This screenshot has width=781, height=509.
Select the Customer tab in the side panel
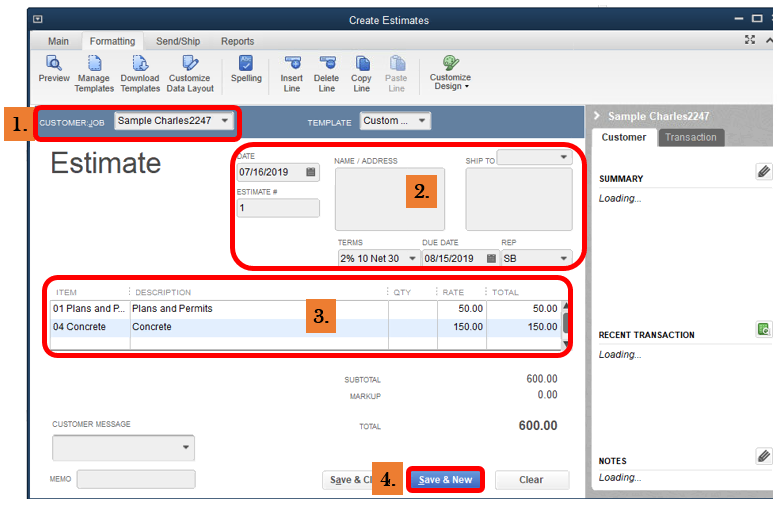(x=624, y=137)
